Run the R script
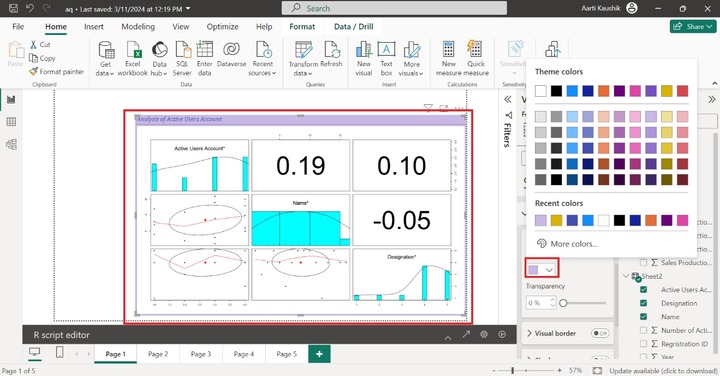720x376 pixels. click(502, 334)
